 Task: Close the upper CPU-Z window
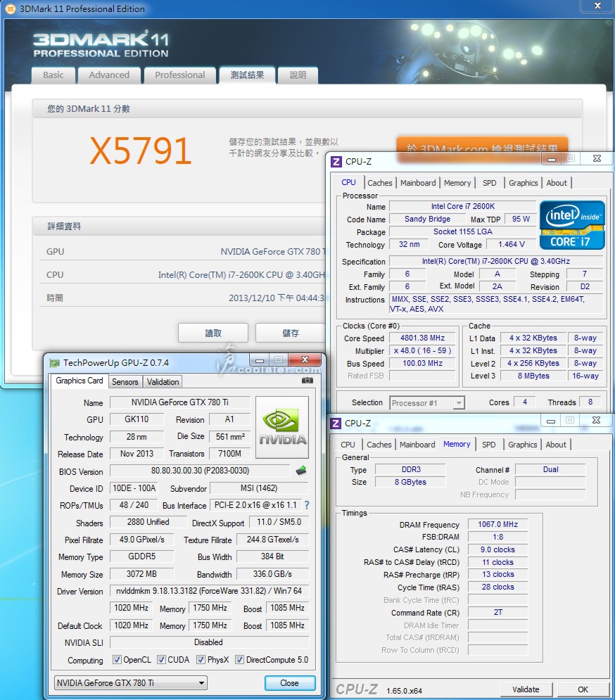pos(597,158)
